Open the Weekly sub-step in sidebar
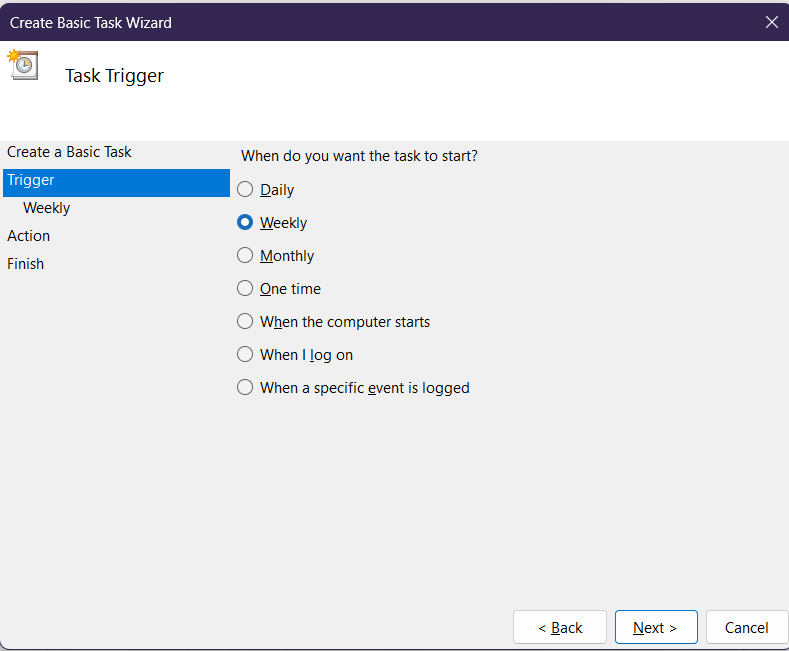The width and height of the screenshot is (789, 651). (x=47, y=208)
